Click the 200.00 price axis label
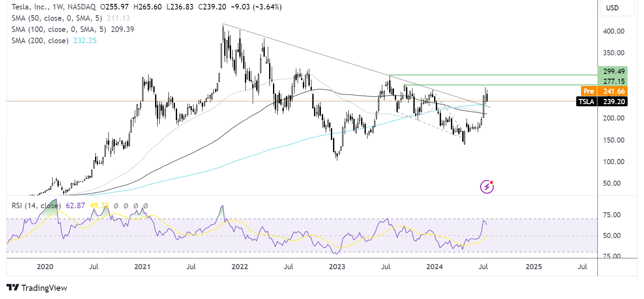This screenshot has width=644, height=299. (x=613, y=118)
